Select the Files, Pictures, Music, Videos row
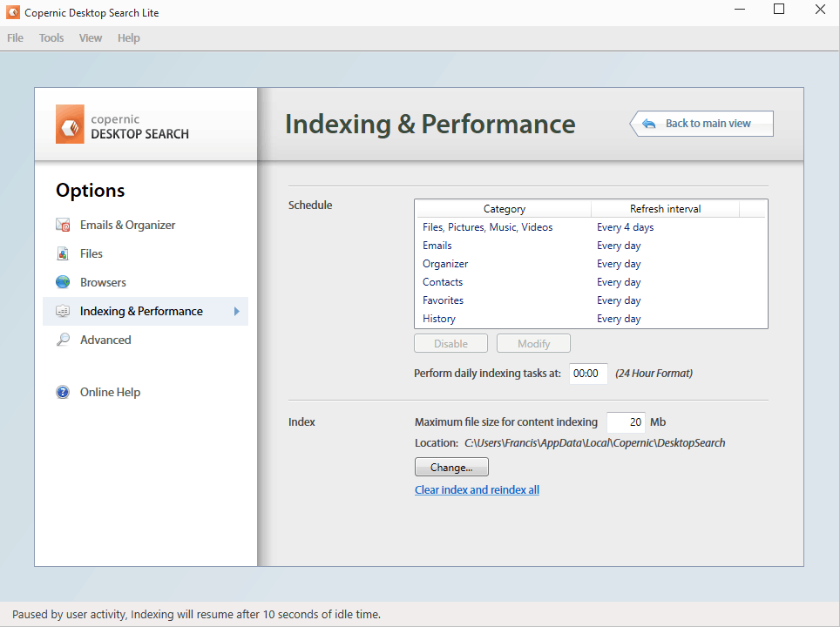Screen dimensions: 840x627 click(488, 227)
